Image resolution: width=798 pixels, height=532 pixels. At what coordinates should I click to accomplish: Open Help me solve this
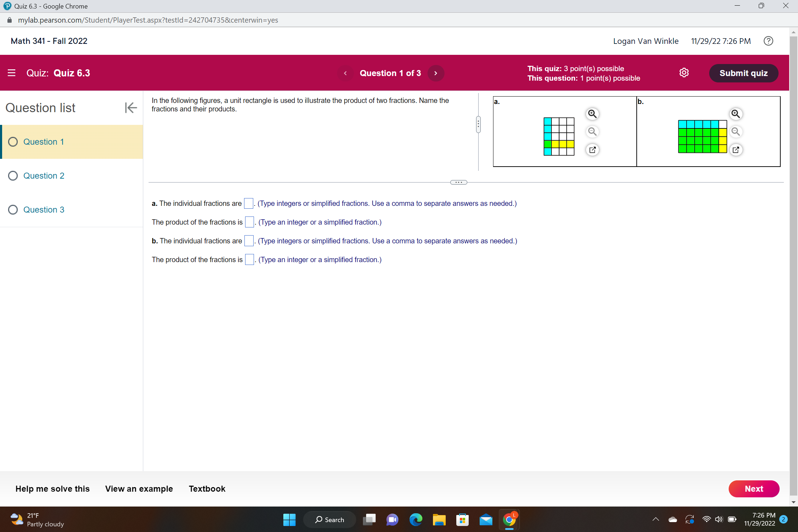(52, 488)
